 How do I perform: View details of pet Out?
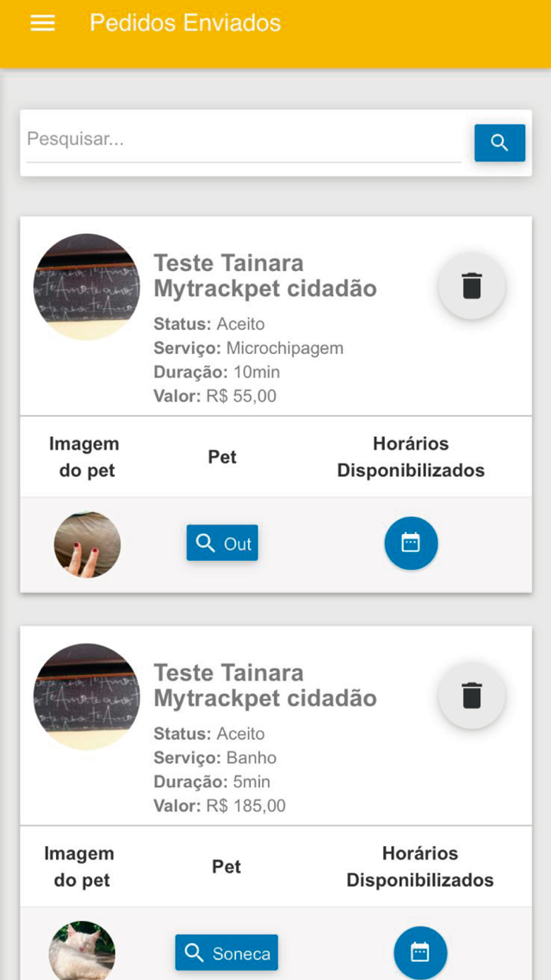pyautogui.click(x=222, y=543)
